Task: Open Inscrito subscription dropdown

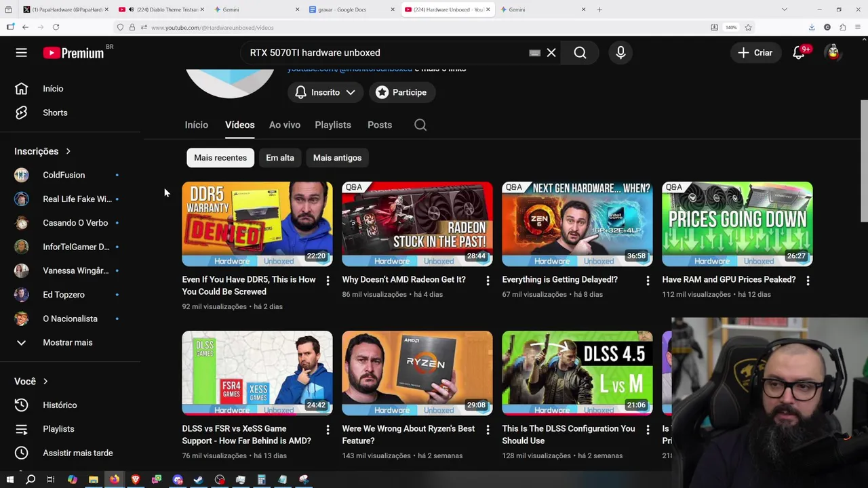Action: (325, 92)
